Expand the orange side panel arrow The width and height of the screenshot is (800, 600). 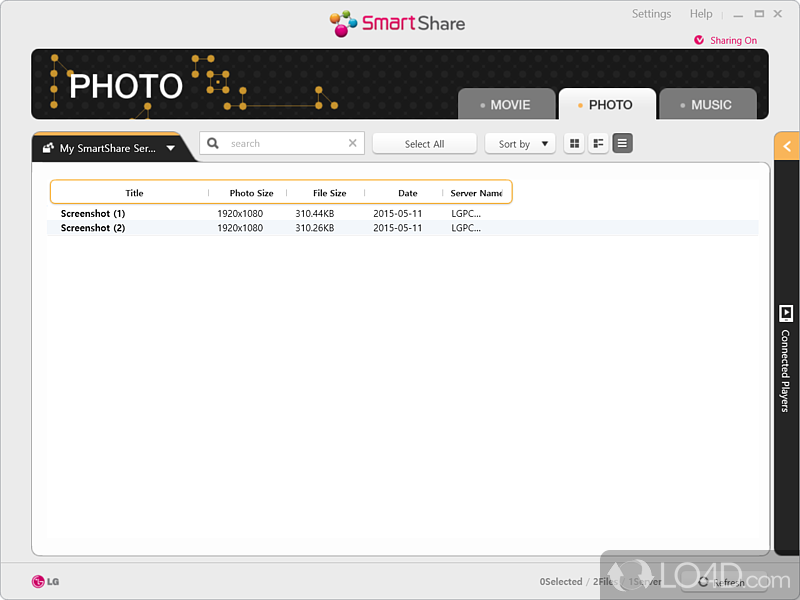(x=787, y=147)
